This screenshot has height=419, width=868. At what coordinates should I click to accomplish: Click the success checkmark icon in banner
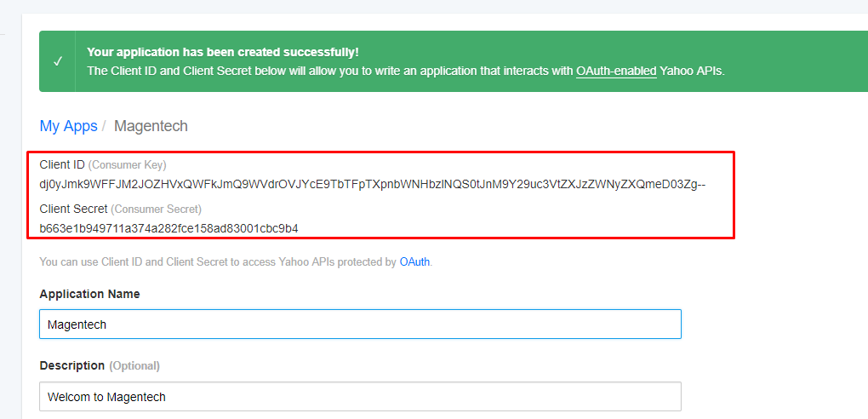point(58,61)
